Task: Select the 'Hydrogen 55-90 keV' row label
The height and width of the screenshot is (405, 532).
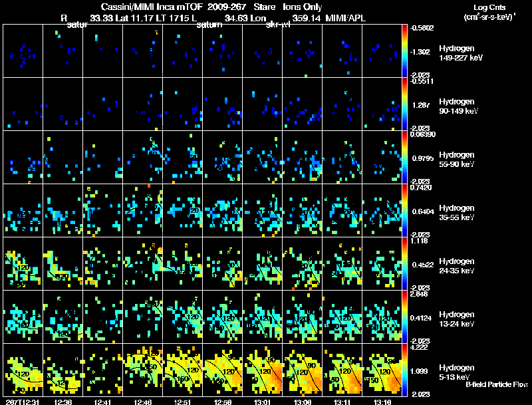Action: pyautogui.click(x=457, y=160)
